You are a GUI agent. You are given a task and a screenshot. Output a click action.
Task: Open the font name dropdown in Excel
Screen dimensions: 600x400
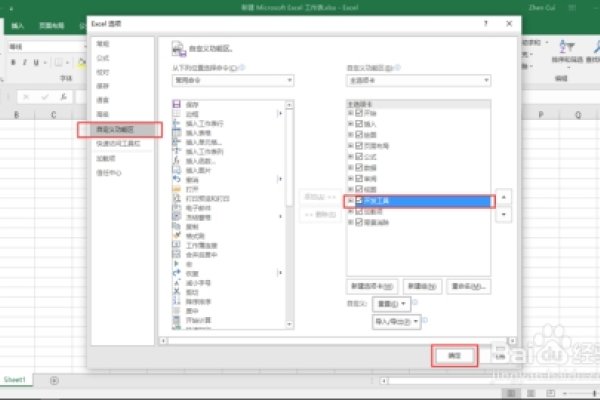pyautogui.click(x=86, y=47)
